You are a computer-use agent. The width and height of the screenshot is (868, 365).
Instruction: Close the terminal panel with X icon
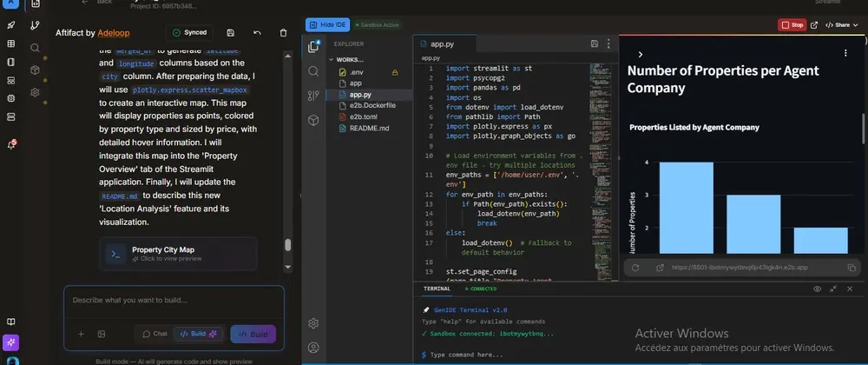coord(850,289)
